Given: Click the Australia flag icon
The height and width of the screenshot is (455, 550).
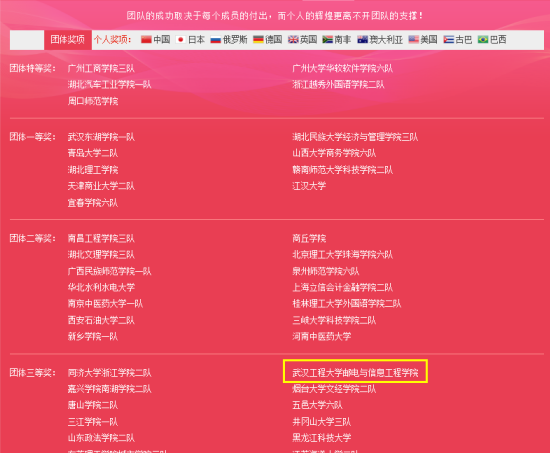Looking at the screenshot, I should point(362,40).
